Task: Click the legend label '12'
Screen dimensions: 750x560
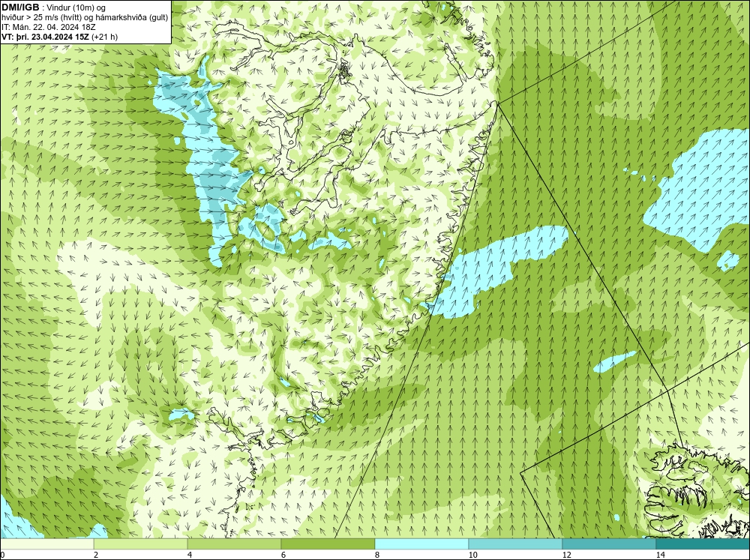Action: (x=567, y=555)
